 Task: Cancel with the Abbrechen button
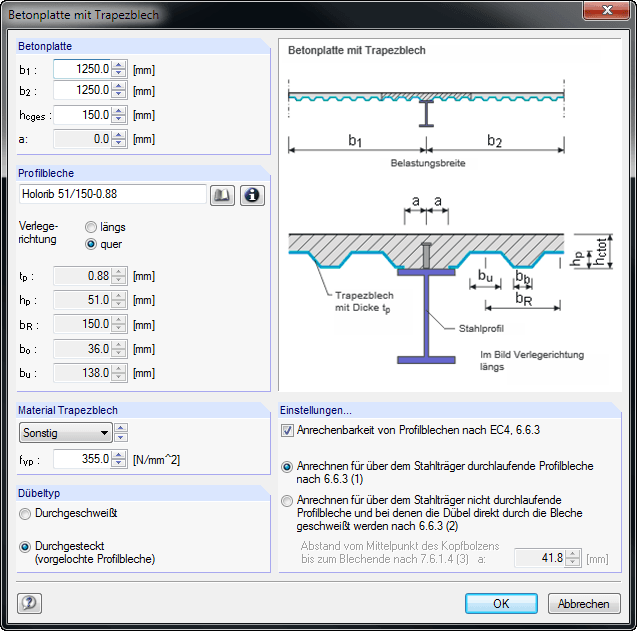click(584, 604)
